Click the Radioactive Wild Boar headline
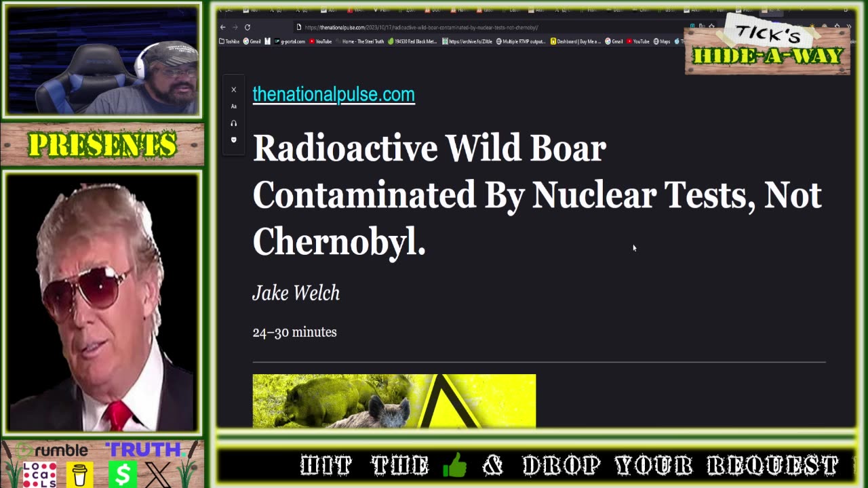Screen dimensions: 868x488 (537, 195)
